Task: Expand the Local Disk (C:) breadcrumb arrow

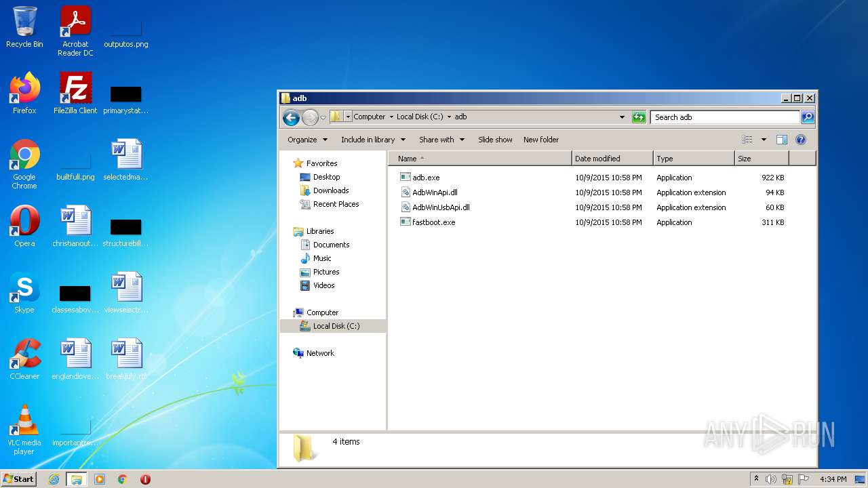Action: point(449,117)
